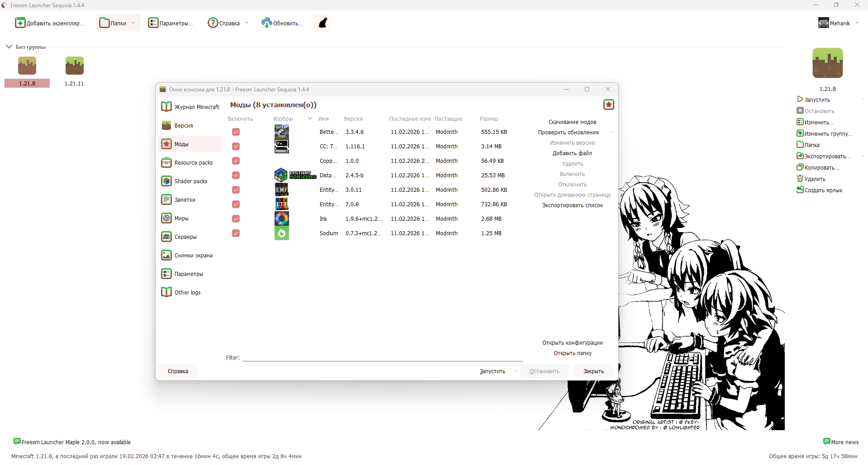Open the sort arrow beside the Изобра column header
Image resolution: width=868 pixels, height=465 pixels.
[x=310, y=119]
